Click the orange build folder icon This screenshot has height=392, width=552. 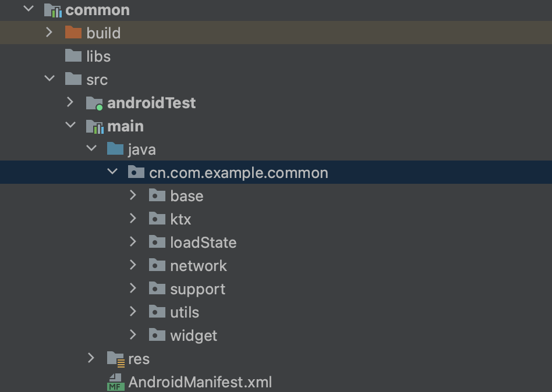pyautogui.click(x=74, y=33)
